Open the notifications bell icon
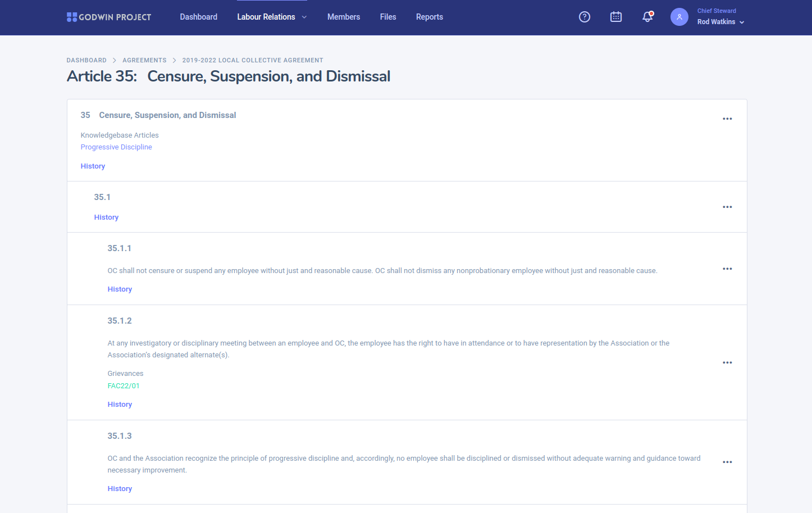The width and height of the screenshot is (812, 513). pyautogui.click(x=647, y=17)
